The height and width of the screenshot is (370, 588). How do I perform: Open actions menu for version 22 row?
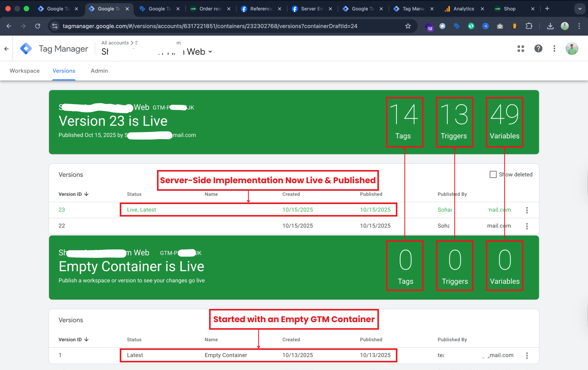(x=527, y=226)
